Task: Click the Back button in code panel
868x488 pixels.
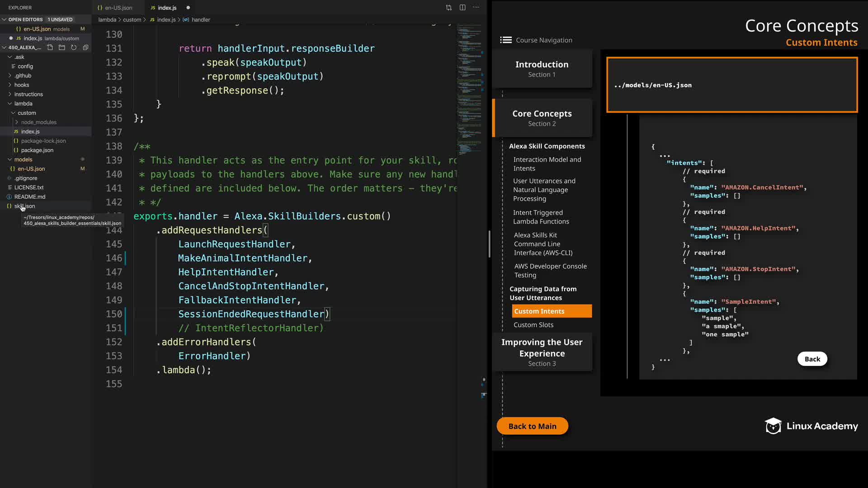Action: [812, 359]
